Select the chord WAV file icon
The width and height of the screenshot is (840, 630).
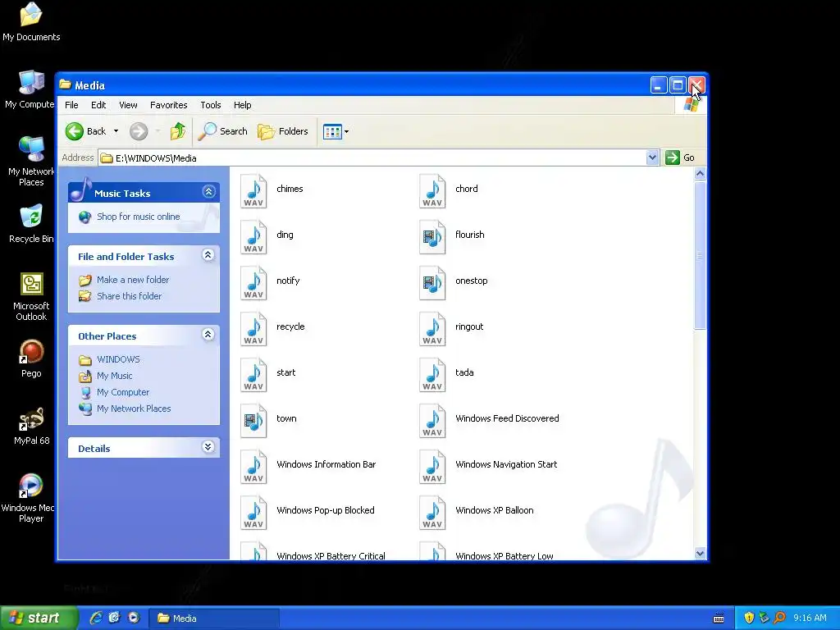pos(432,190)
